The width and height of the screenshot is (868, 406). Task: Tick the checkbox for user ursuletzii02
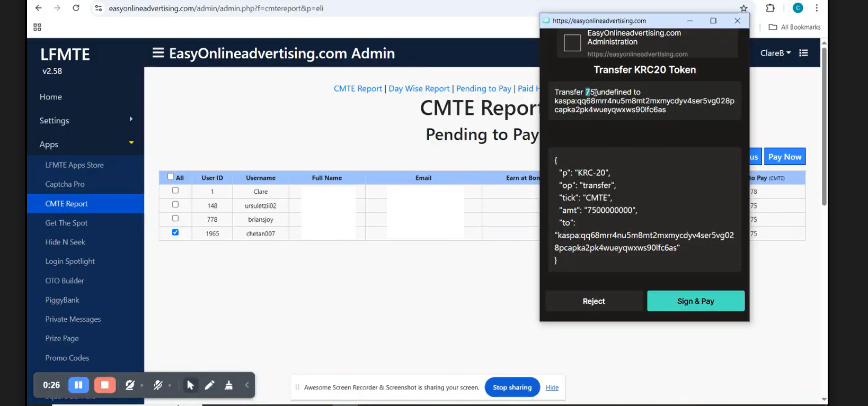pos(175,204)
